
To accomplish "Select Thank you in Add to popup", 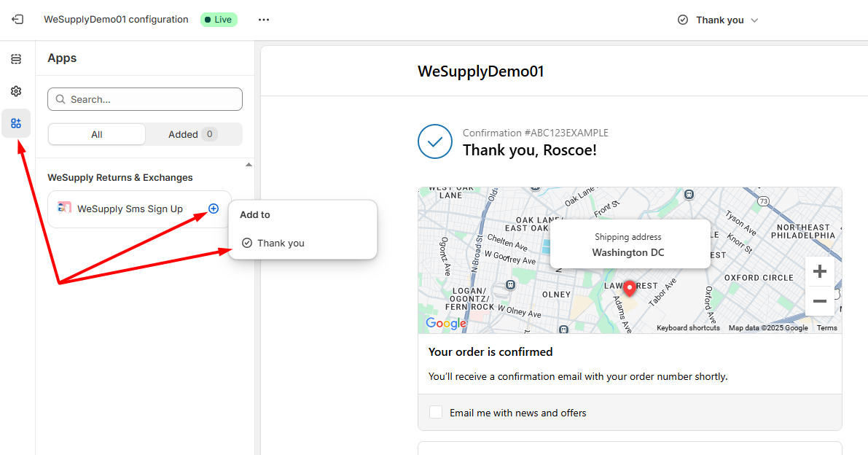I will 302,243.
